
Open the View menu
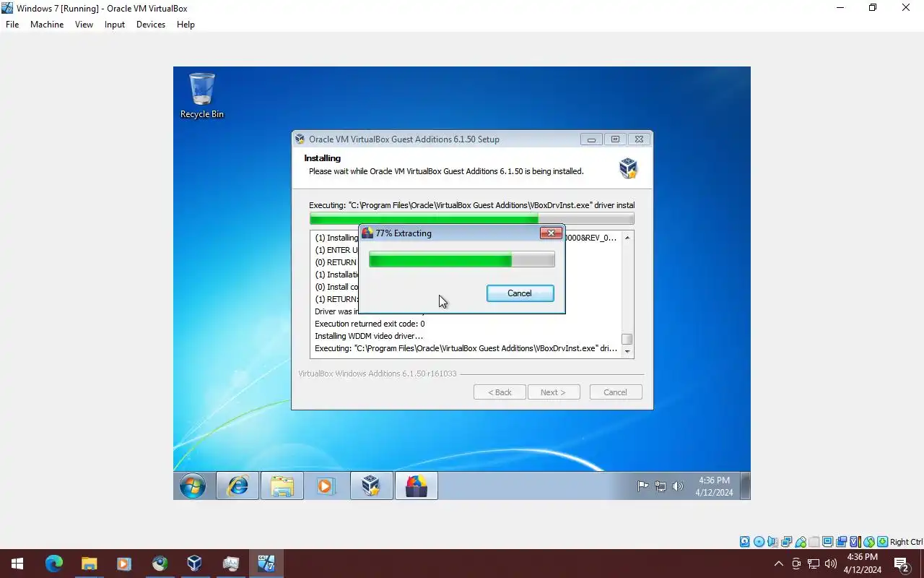click(84, 25)
